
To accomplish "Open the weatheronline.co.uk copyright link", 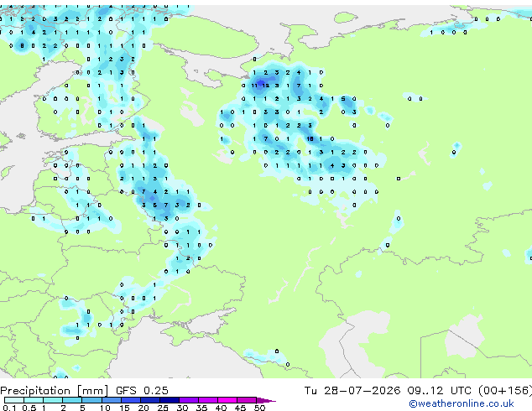I will 462,403.
